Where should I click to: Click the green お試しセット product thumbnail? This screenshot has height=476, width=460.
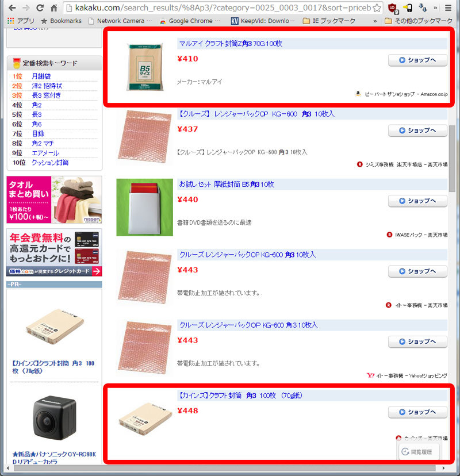click(144, 208)
